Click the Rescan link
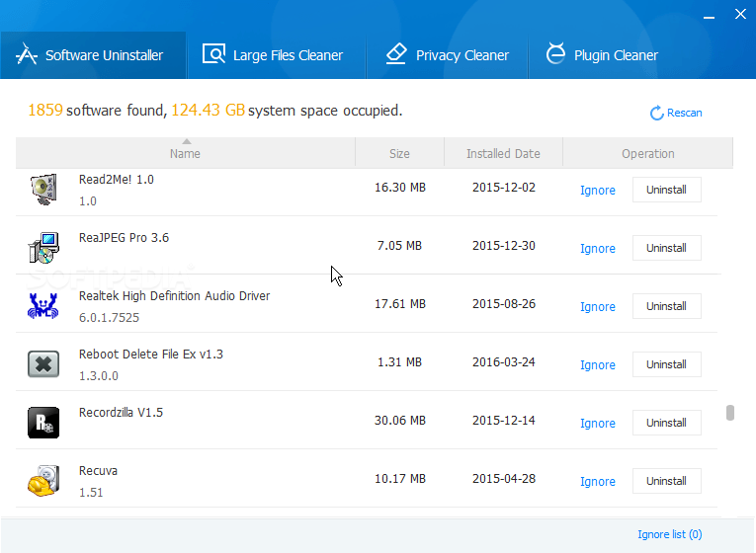 point(684,113)
